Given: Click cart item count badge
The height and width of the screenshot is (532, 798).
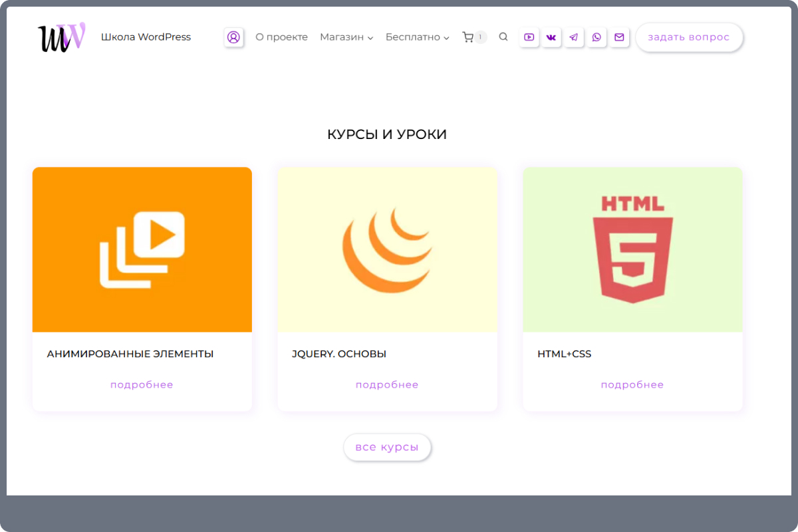Looking at the screenshot, I should pos(480,37).
